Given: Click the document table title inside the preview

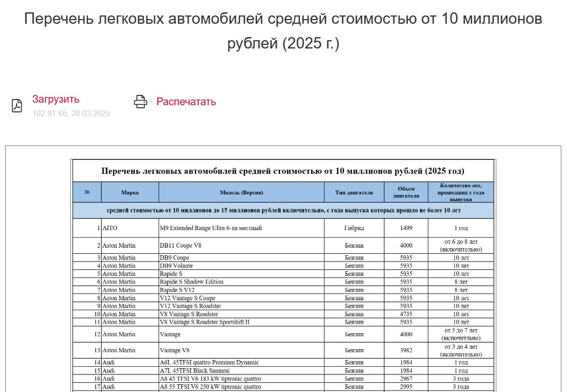Looking at the screenshot, I should point(283,171).
